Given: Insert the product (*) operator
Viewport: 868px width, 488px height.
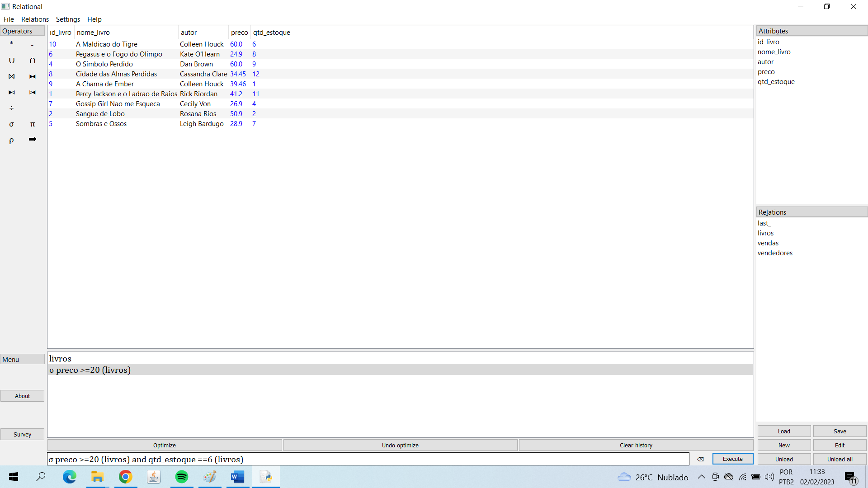Looking at the screenshot, I should tap(12, 44).
